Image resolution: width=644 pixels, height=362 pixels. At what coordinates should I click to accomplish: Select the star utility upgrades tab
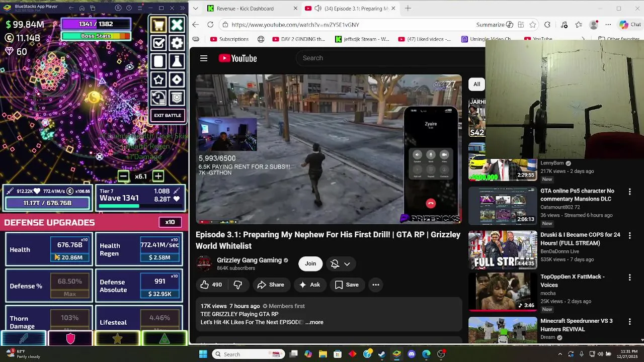[x=117, y=339]
